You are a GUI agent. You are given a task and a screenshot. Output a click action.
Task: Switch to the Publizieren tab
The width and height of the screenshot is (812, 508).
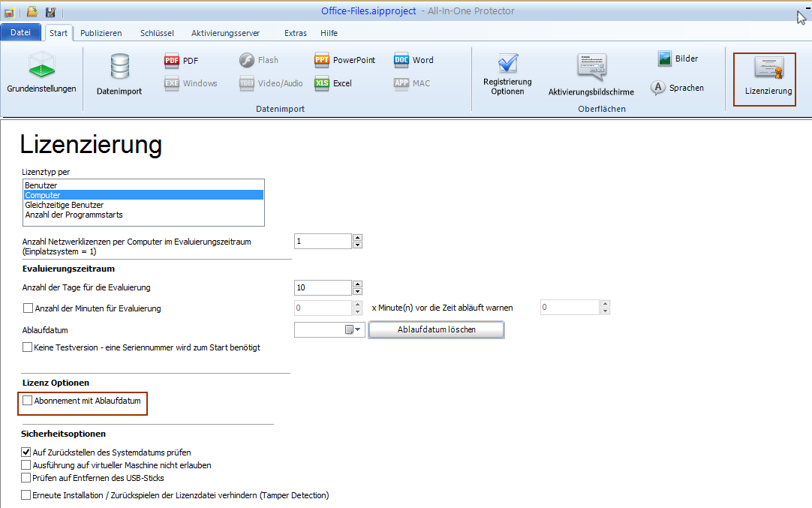coord(101,33)
